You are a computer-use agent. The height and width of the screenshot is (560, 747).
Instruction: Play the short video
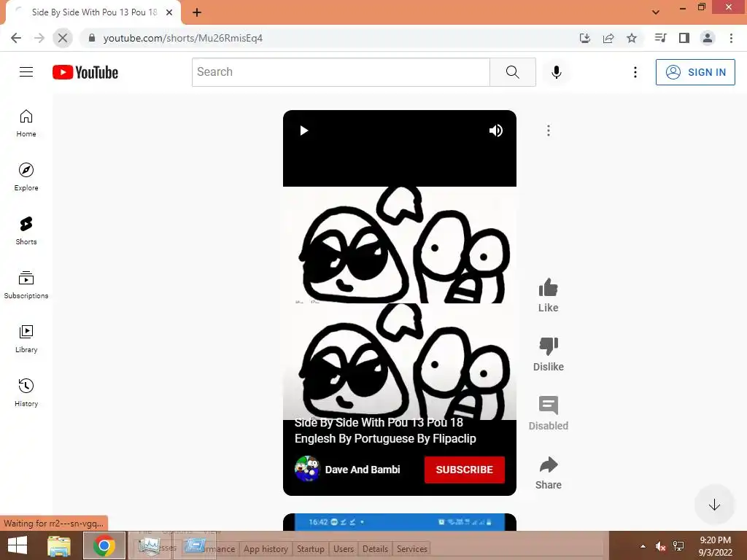point(303,131)
